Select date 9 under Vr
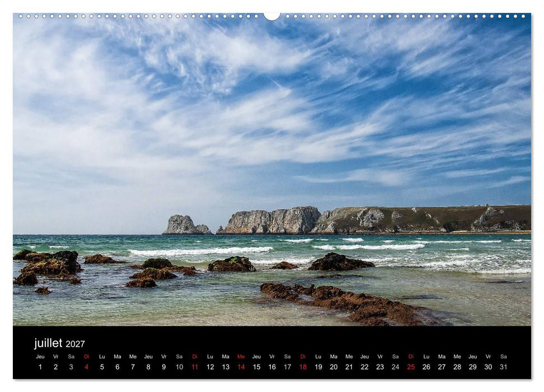This screenshot has width=544, height=392. (164, 367)
